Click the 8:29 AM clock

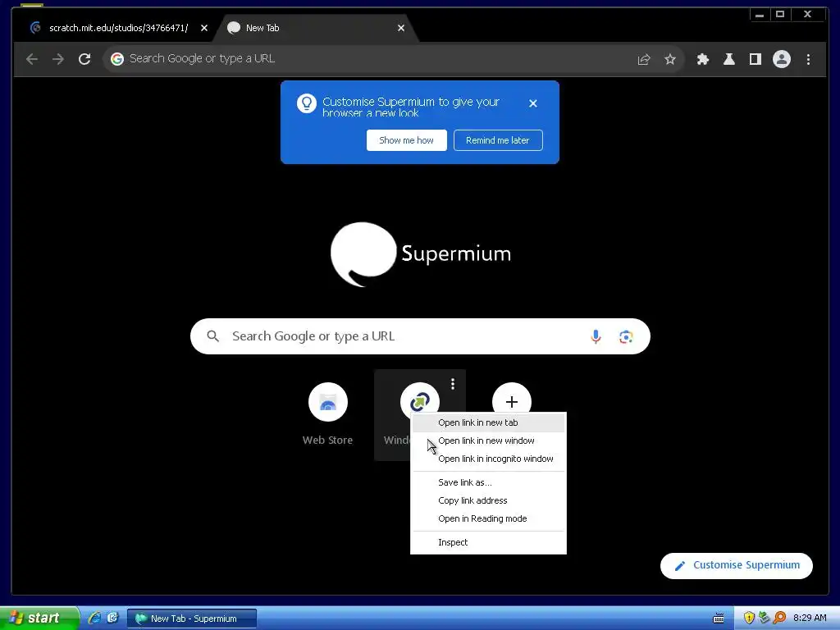[x=810, y=619]
